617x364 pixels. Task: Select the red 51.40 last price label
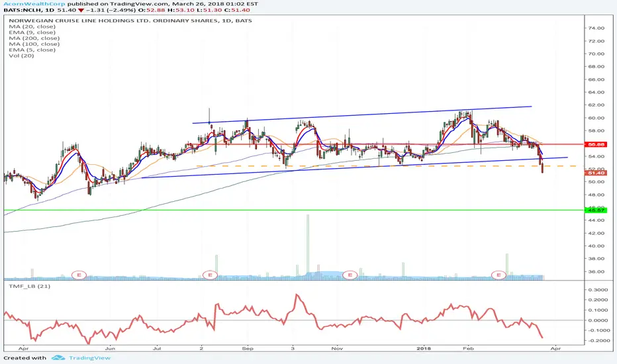tap(596, 173)
